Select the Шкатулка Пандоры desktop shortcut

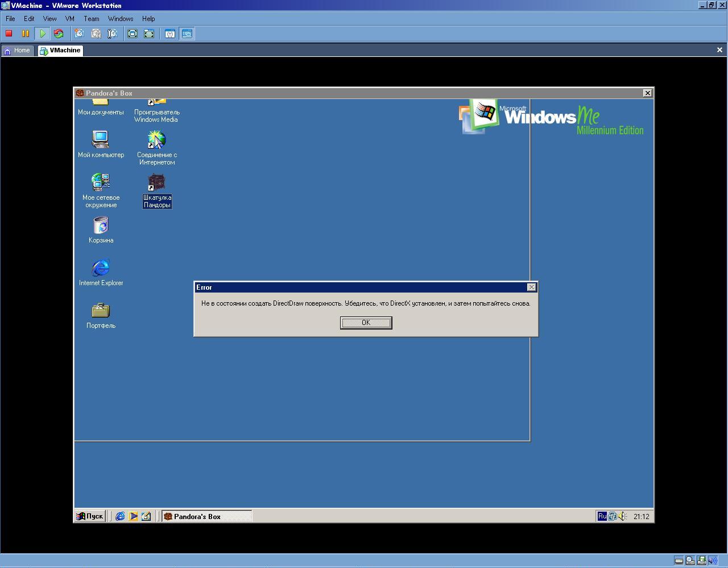157,191
